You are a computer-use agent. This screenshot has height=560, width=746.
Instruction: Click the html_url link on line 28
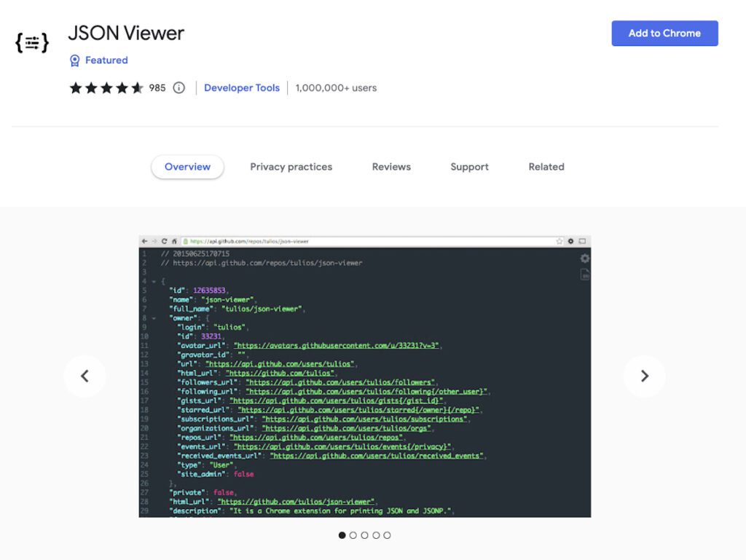[x=296, y=502]
